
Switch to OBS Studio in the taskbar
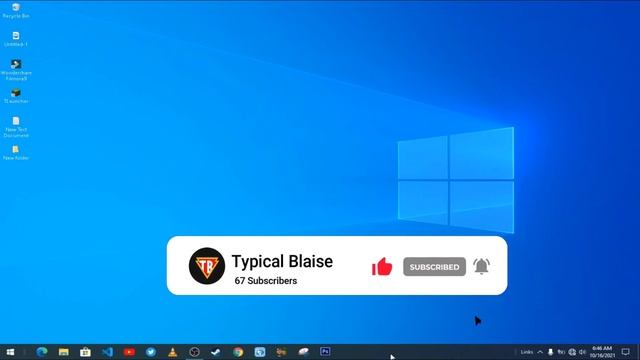click(194, 352)
